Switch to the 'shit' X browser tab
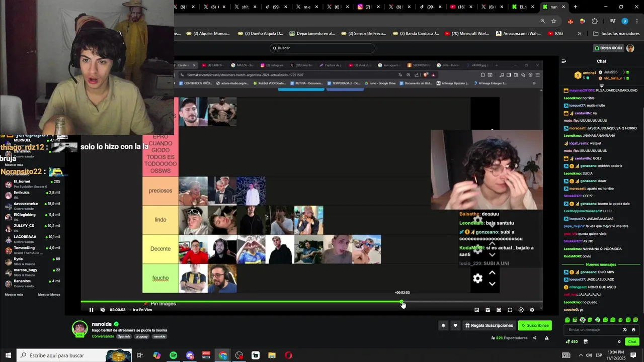644x362 pixels. 245,7
